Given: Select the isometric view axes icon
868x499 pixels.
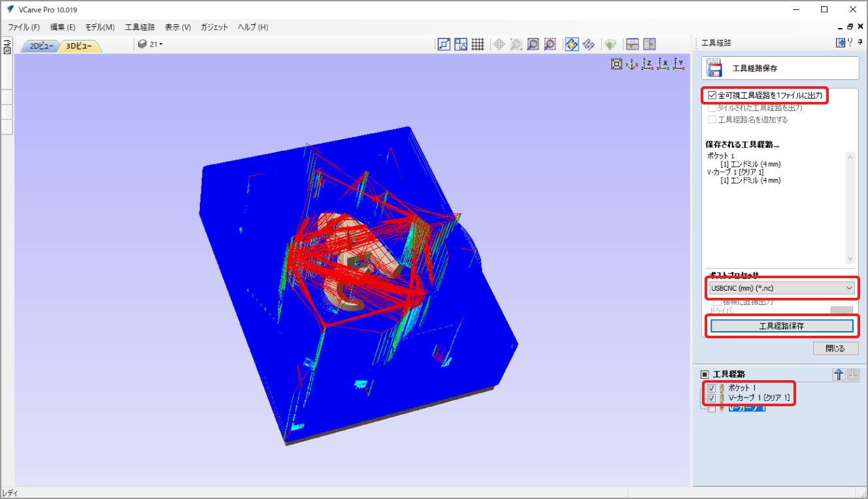Looking at the screenshot, I should click(632, 64).
